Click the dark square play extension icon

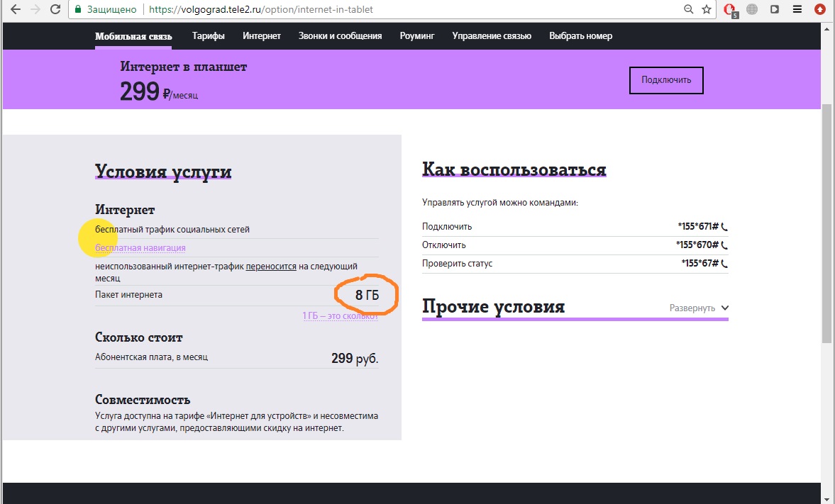[775, 9]
